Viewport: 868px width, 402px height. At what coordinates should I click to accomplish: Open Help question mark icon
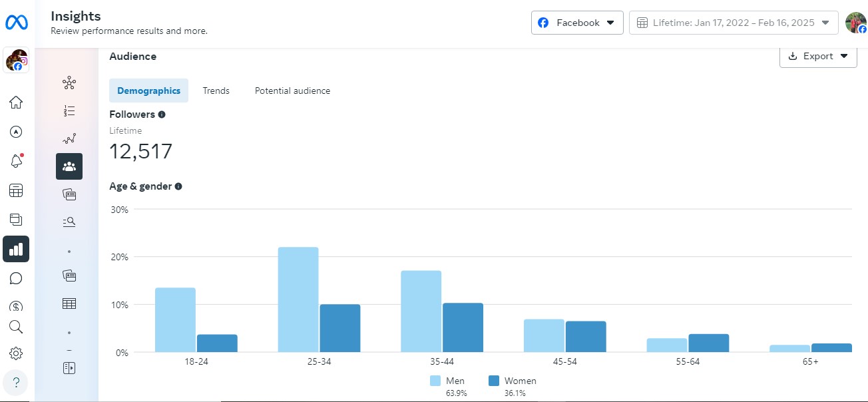point(16,383)
